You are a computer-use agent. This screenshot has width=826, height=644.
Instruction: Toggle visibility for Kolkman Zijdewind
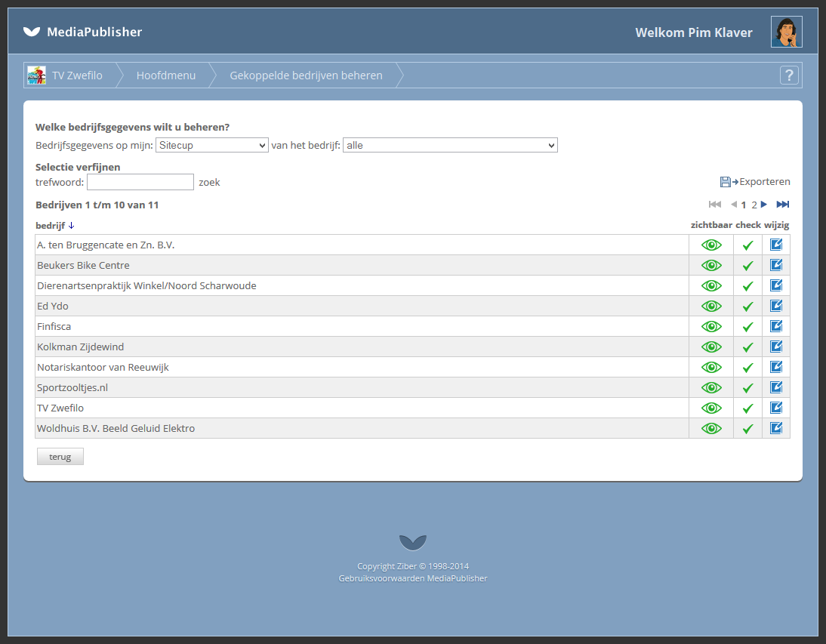point(711,347)
